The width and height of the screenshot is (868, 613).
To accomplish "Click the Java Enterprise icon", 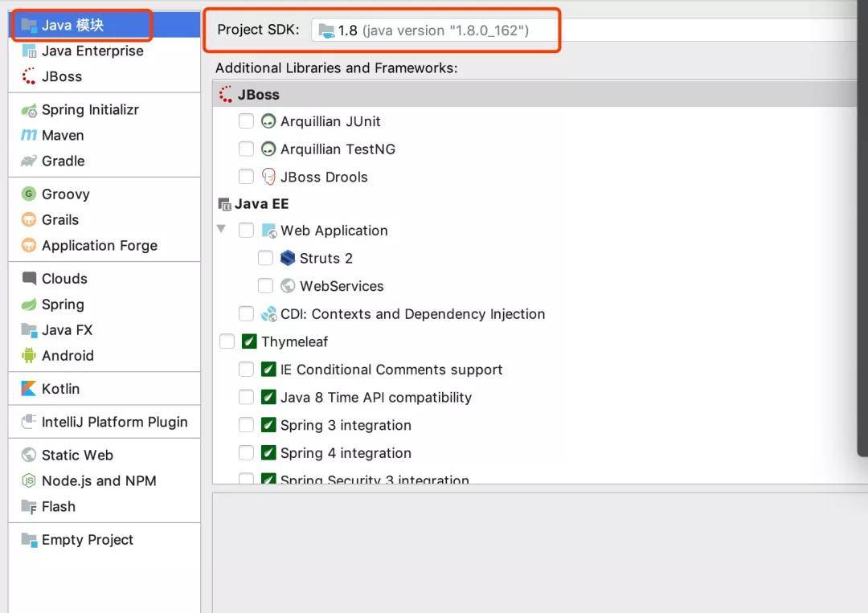I will click(29, 51).
